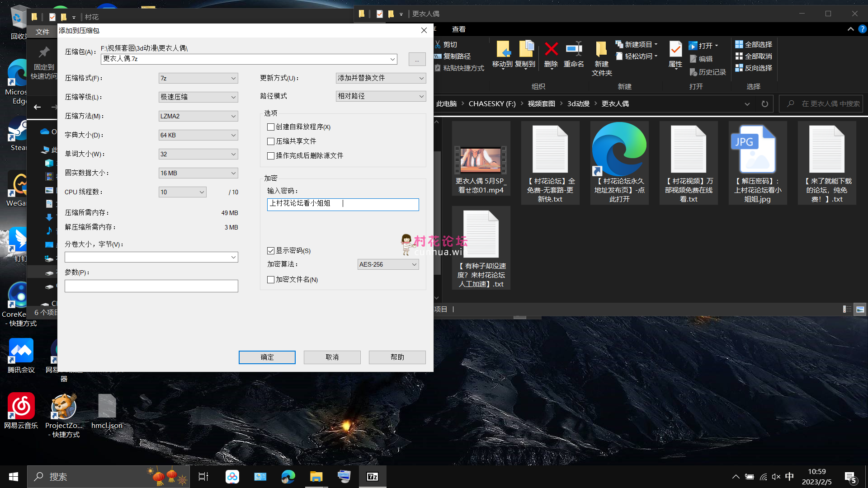Open 固实数据大小 dropdown showing 16 MB
The height and width of the screenshot is (488, 868).
point(198,173)
